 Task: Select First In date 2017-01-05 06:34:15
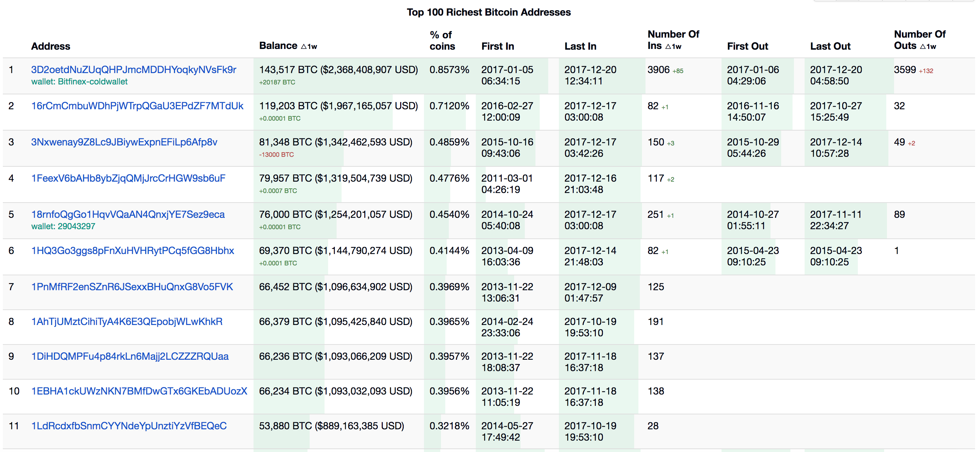[507, 75]
